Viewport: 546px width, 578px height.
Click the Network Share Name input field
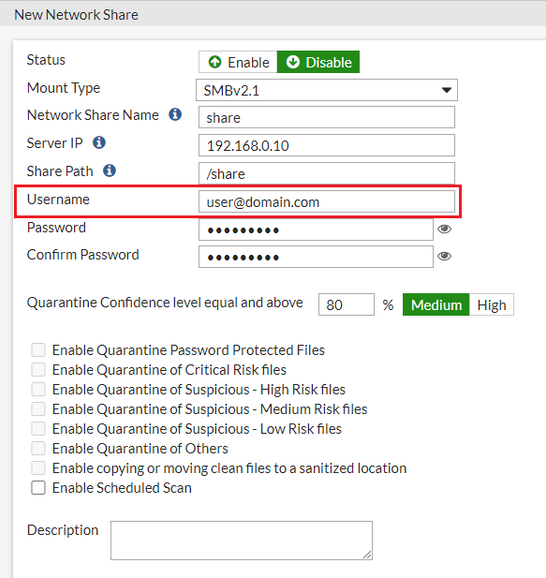tap(327, 118)
